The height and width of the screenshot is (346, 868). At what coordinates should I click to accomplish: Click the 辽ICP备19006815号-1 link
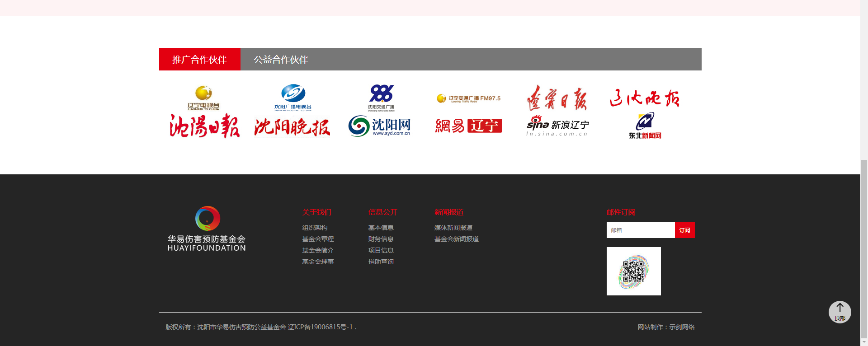coord(321,327)
